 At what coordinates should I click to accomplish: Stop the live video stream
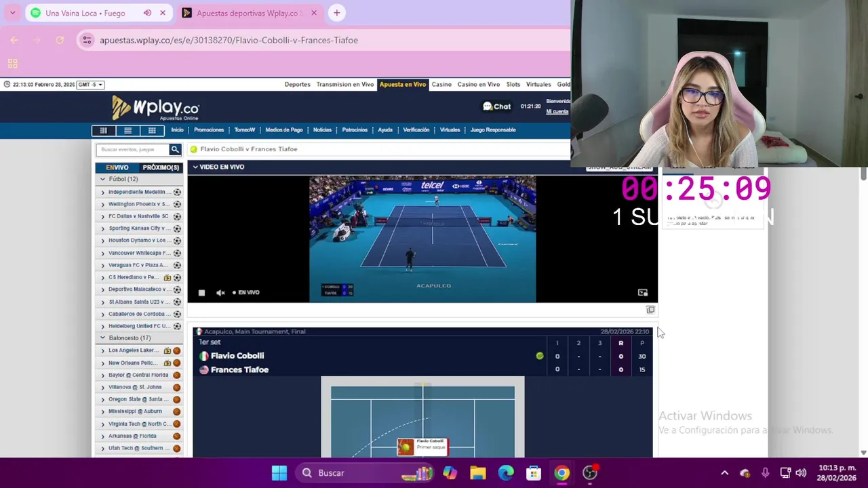pos(201,293)
